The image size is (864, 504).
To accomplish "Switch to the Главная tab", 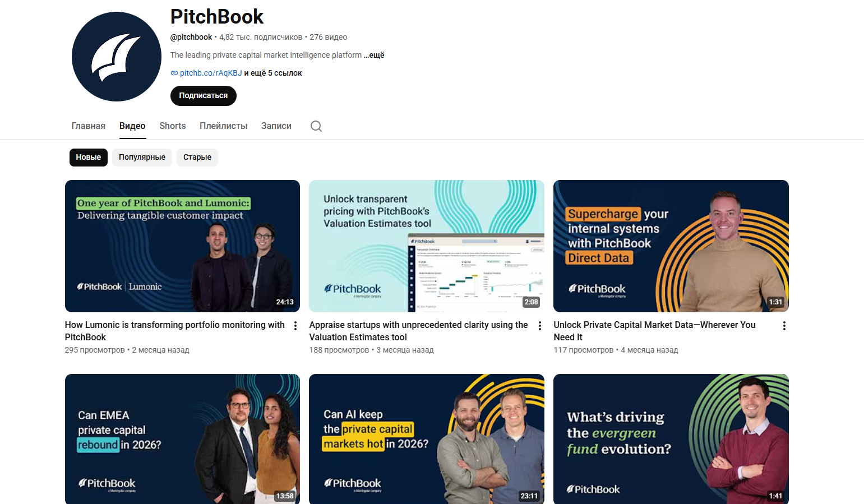I will pos(89,126).
